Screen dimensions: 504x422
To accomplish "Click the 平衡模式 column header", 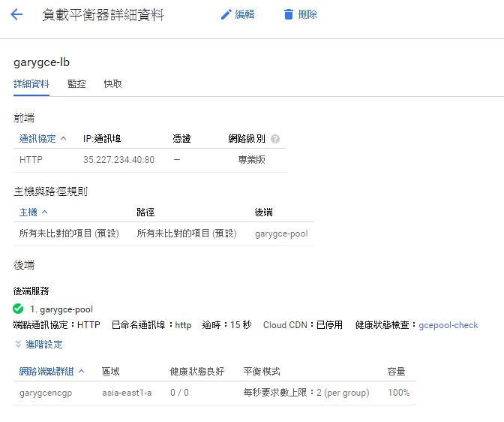I will pos(262,372).
